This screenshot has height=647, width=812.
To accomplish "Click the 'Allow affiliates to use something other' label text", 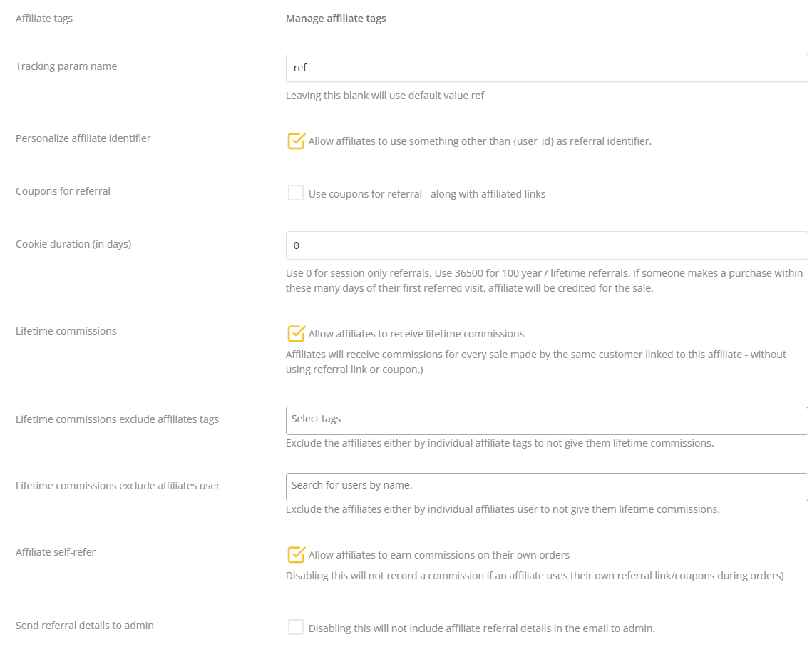I will coord(480,141).
